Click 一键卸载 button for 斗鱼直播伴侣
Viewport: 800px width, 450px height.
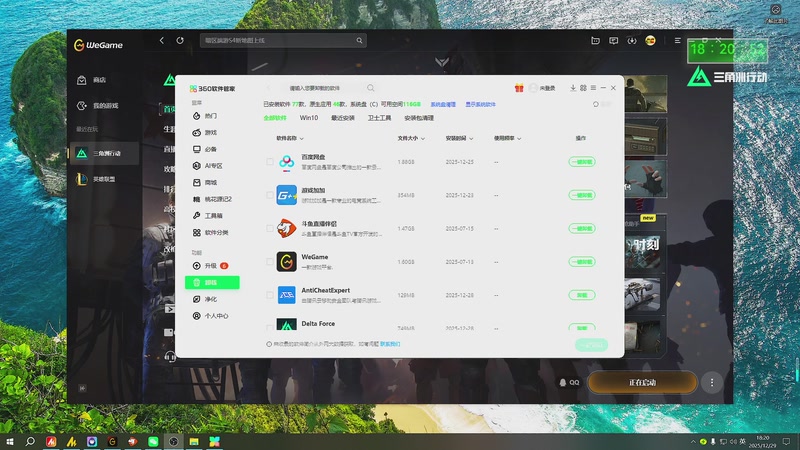click(x=582, y=229)
